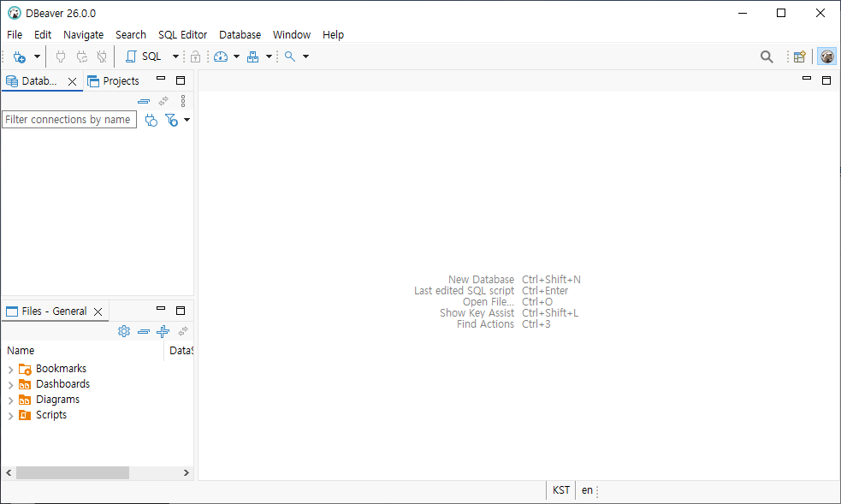Image resolution: width=841 pixels, height=504 pixels.
Task: Open the new connection type dropdown arrow
Action: [x=37, y=56]
